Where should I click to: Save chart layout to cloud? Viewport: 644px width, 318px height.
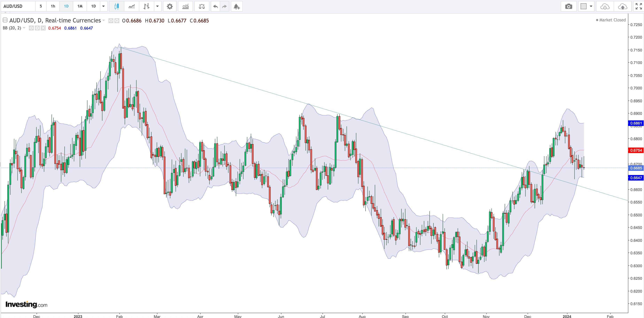pos(623,6)
